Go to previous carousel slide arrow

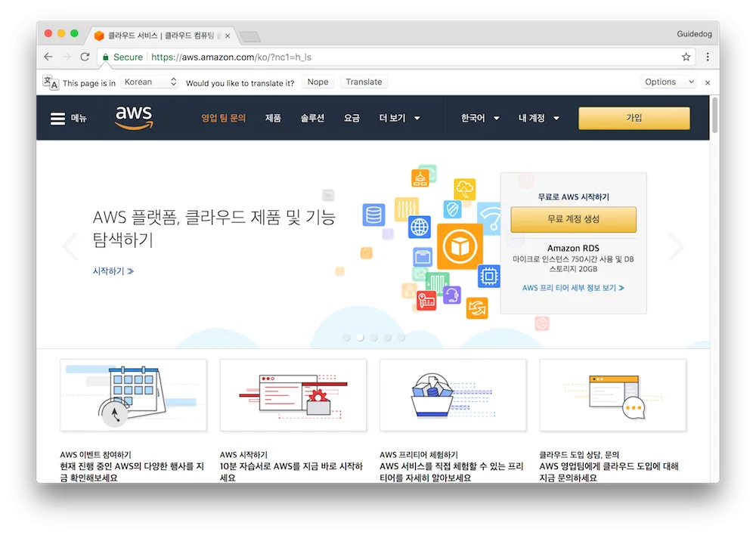(x=70, y=246)
